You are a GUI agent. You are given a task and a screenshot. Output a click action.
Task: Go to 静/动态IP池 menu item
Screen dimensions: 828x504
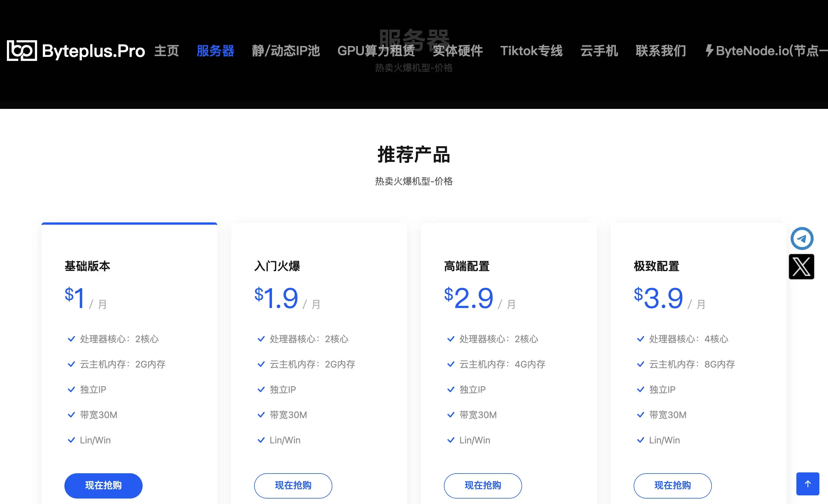point(286,51)
